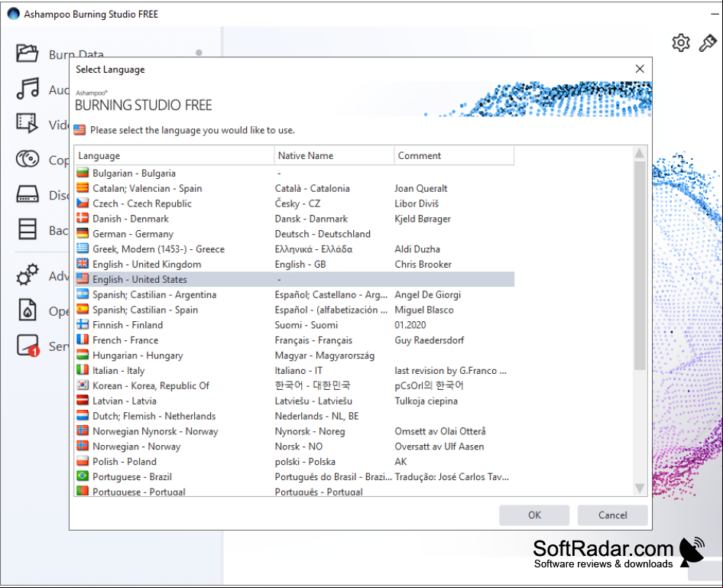Viewport: 723px width, 588px height.
Task: Click the Ashampoo logo in the title bar
Action: pyautogui.click(x=13, y=14)
